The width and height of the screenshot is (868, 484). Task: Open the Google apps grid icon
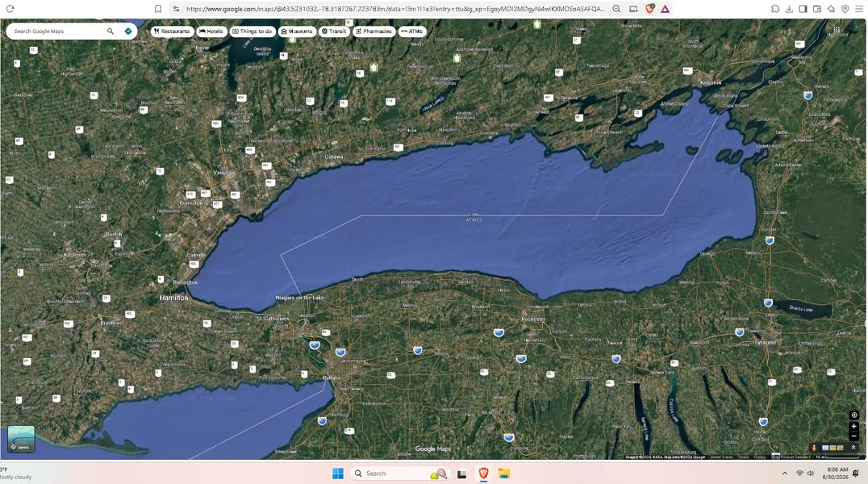click(x=837, y=30)
